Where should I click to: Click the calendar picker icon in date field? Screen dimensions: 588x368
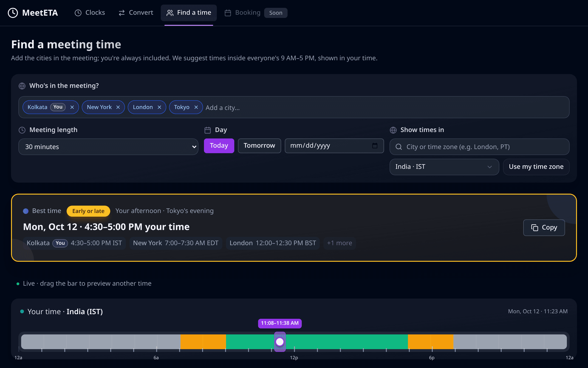(x=375, y=146)
